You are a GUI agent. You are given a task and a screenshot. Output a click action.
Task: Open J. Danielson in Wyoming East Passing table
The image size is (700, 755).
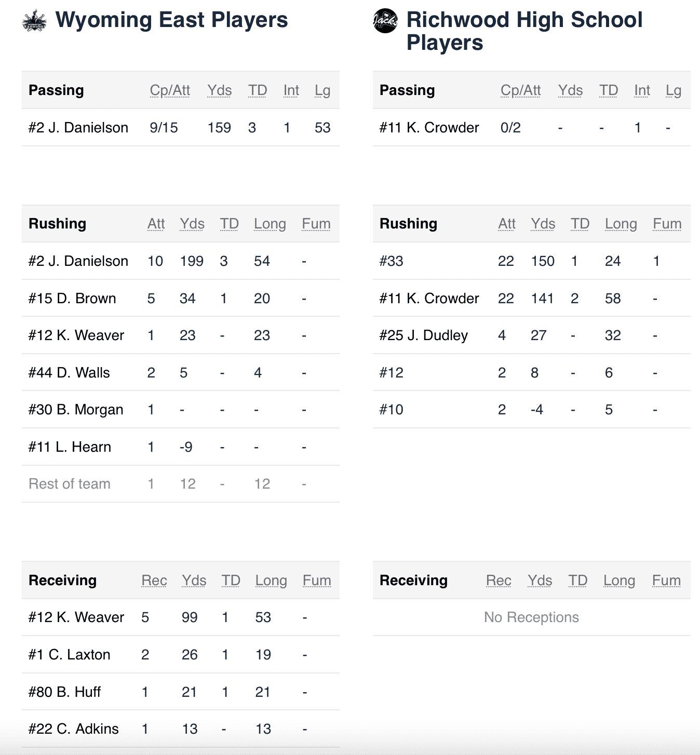[78, 128]
